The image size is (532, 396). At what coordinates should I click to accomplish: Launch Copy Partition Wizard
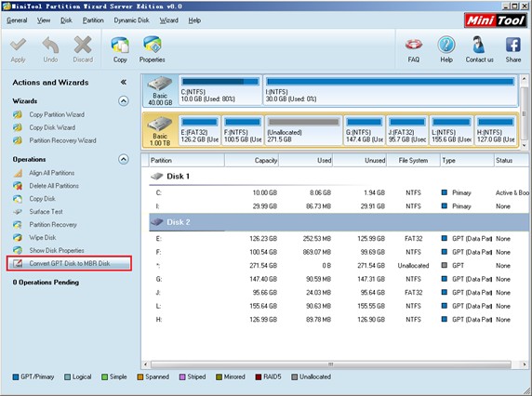tap(57, 114)
